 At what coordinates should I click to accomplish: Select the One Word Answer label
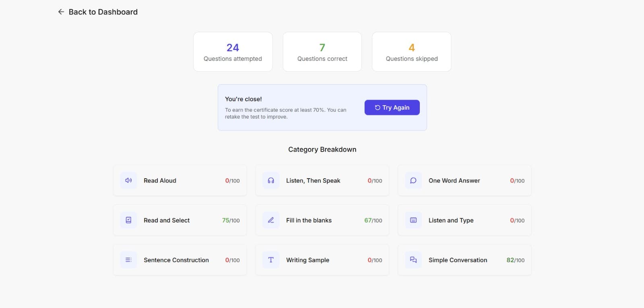coord(454,181)
